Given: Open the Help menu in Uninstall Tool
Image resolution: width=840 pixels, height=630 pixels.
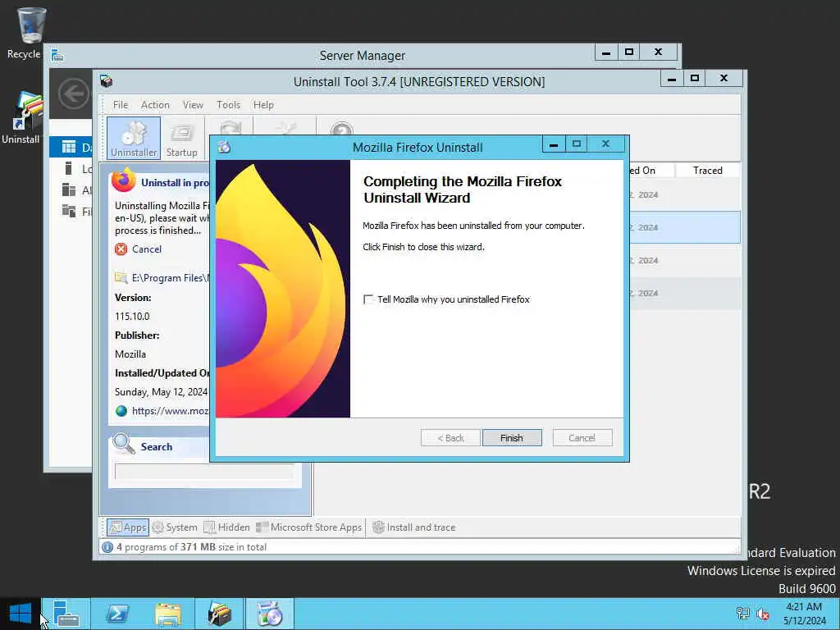Looking at the screenshot, I should pos(263,104).
